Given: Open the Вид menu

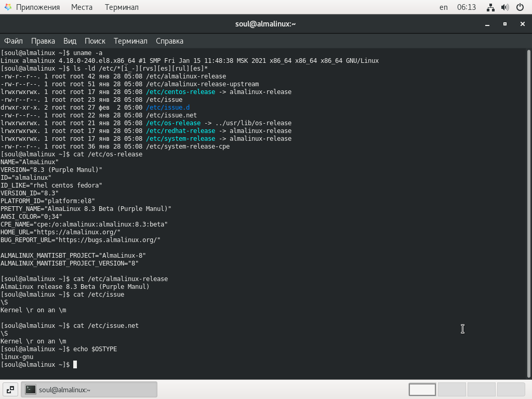Looking at the screenshot, I should pyautogui.click(x=70, y=41).
